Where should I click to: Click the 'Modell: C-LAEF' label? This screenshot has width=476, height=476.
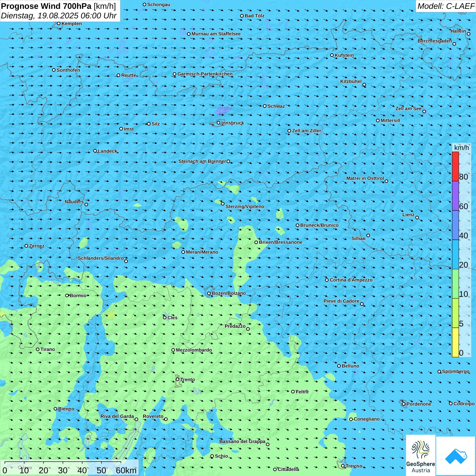pos(446,6)
